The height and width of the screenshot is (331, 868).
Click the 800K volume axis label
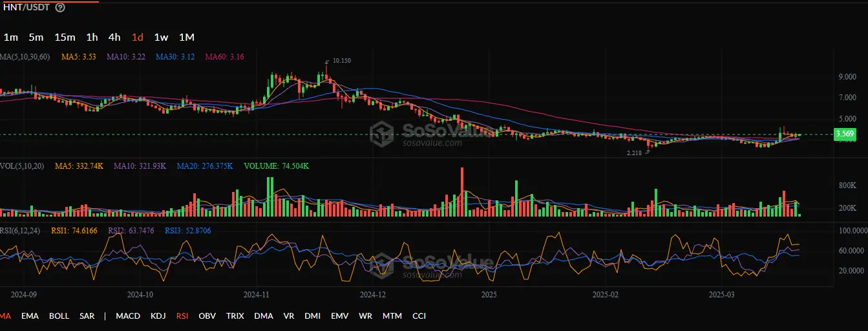(x=848, y=186)
